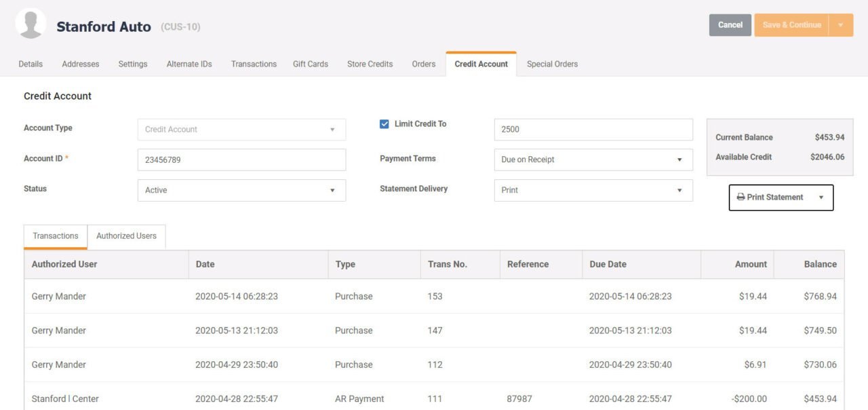The width and height of the screenshot is (868, 410).
Task: Click the Cancel button
Action: (x=730, y=25)
